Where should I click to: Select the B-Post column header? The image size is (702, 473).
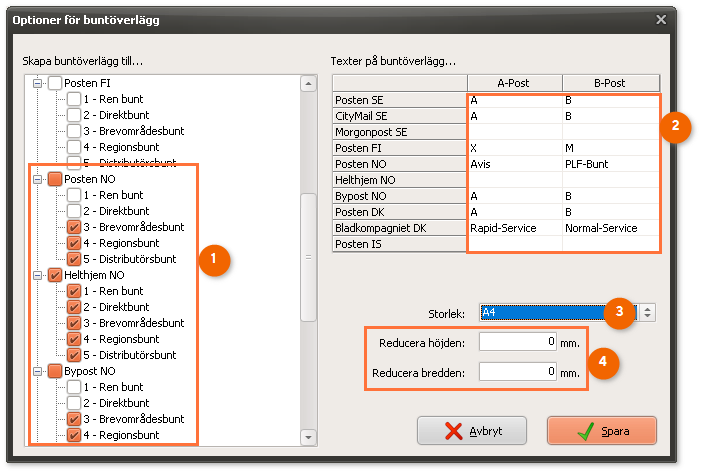(x=610, y=83)
